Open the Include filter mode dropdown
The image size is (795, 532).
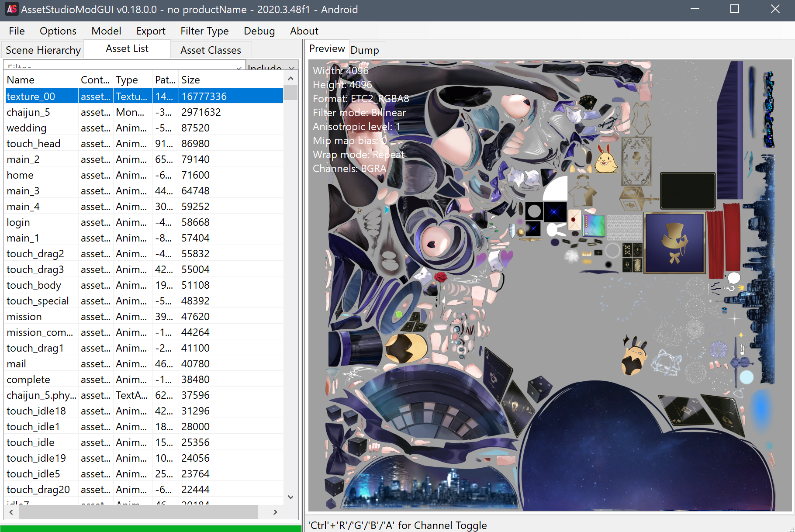coord(291,68)
